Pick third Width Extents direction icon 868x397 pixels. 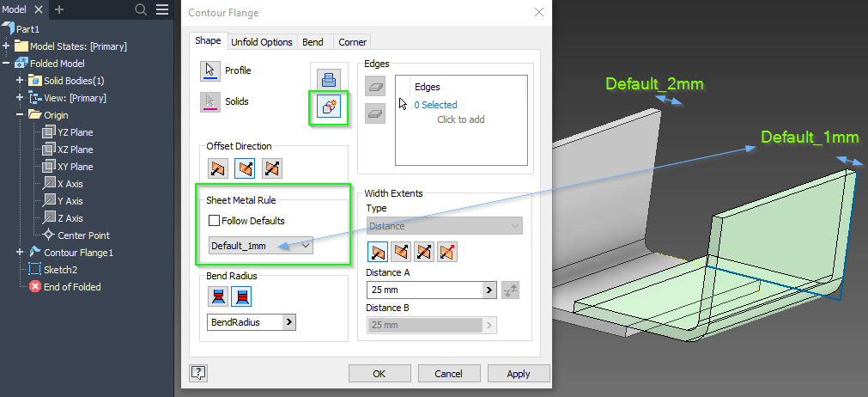pyautogui.click(x=424, y=252)
